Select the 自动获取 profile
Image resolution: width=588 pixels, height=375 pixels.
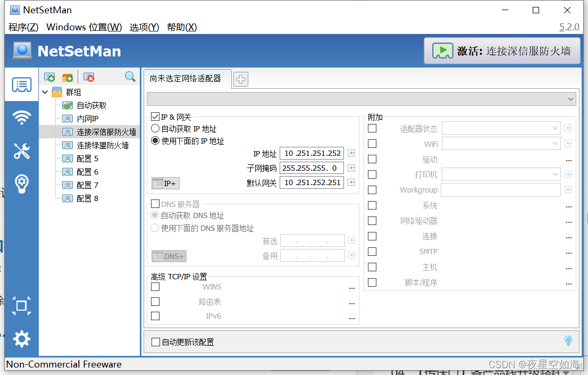tap(91, 105)
